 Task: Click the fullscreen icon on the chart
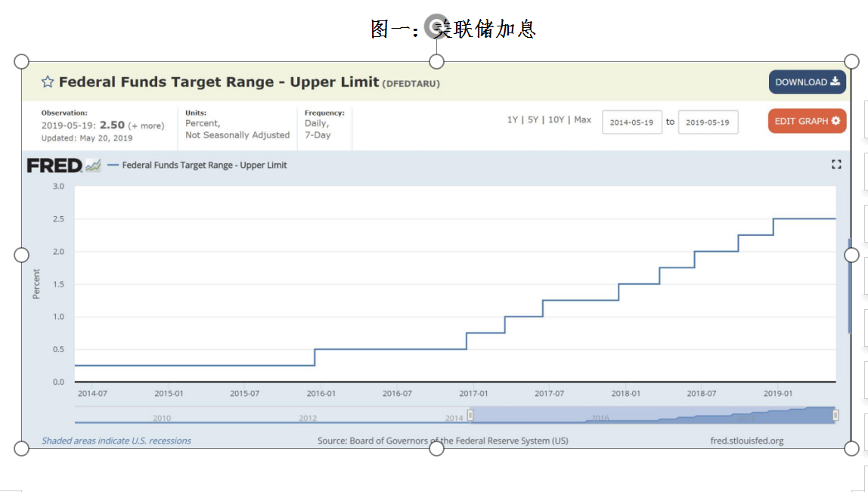[x=836, y=164]
